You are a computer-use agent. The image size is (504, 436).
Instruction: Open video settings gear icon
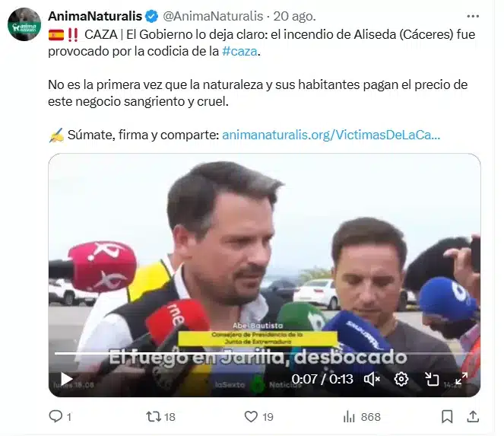401,379
